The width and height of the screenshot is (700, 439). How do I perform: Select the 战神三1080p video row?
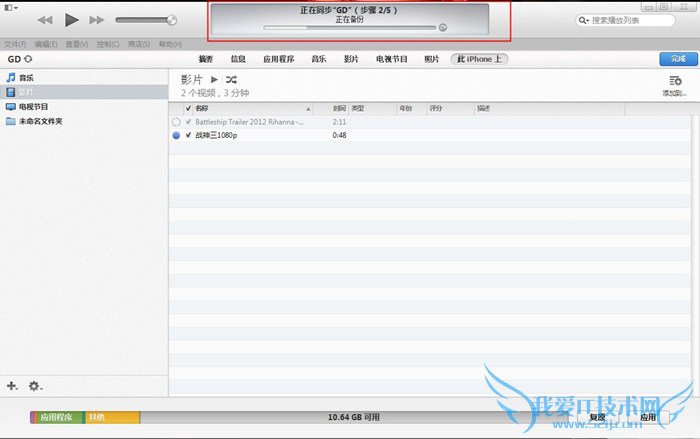pyautogui.click(x=429, y=135)
